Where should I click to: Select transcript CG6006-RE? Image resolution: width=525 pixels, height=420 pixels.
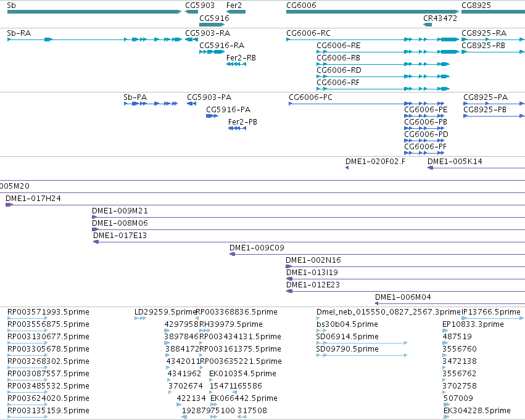coord(339,46)
